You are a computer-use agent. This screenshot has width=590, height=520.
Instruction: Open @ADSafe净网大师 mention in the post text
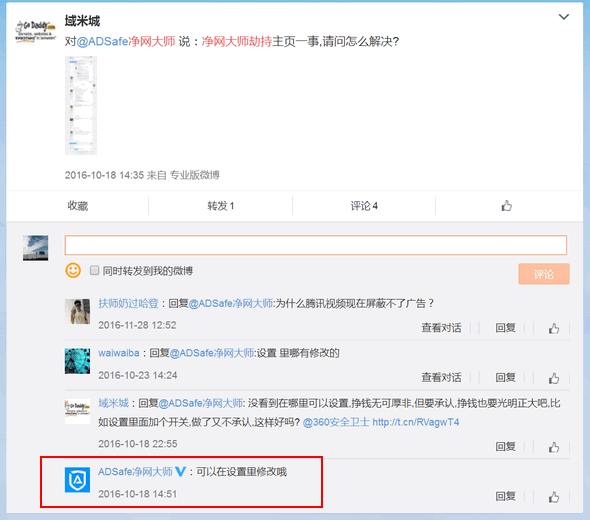[126, 41]
